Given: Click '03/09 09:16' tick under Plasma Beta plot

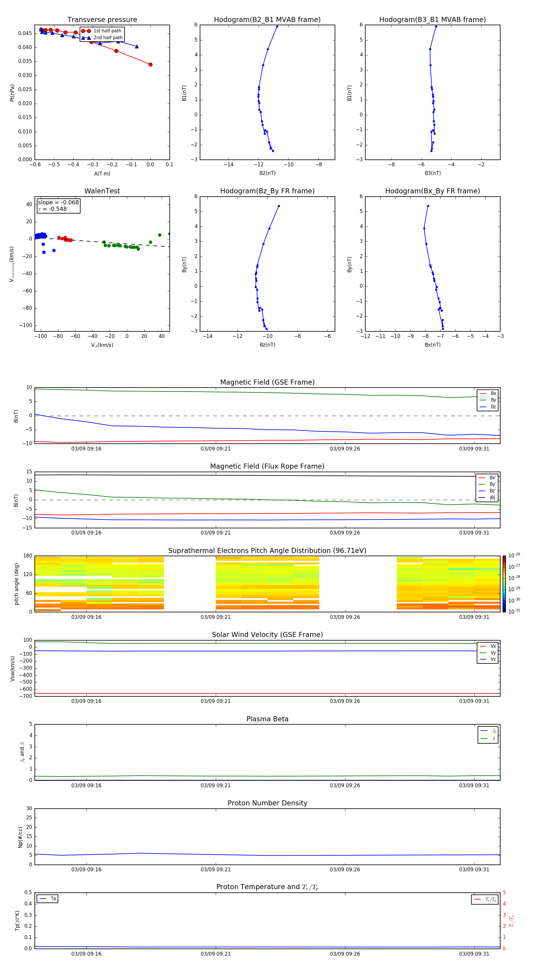Looking at the screenshot, I should pyautogui.click(x=86, y=785).
